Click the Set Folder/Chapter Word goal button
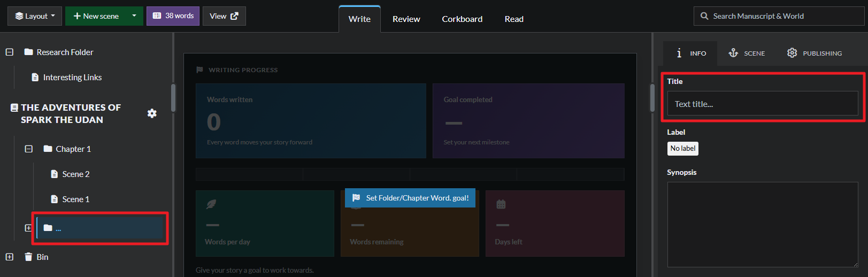868x277 pixels. (410, 198)
